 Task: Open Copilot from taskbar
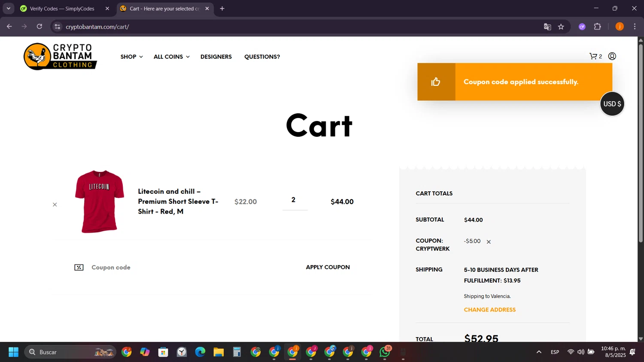[x=145, y=352]
